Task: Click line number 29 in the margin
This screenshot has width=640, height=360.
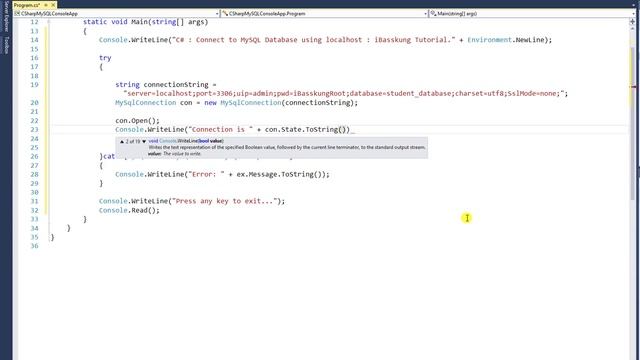Action: pyautogui.click(x=34, y=183)
